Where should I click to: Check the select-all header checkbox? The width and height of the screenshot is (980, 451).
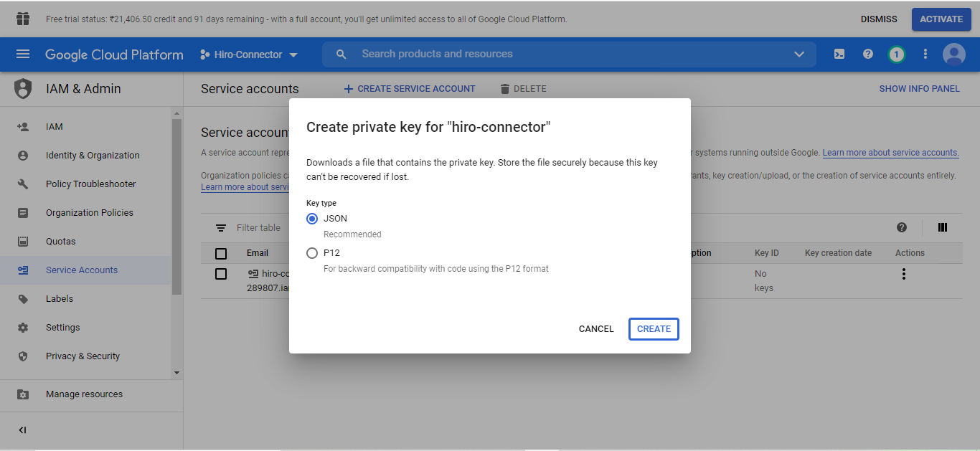click(221, 254)
